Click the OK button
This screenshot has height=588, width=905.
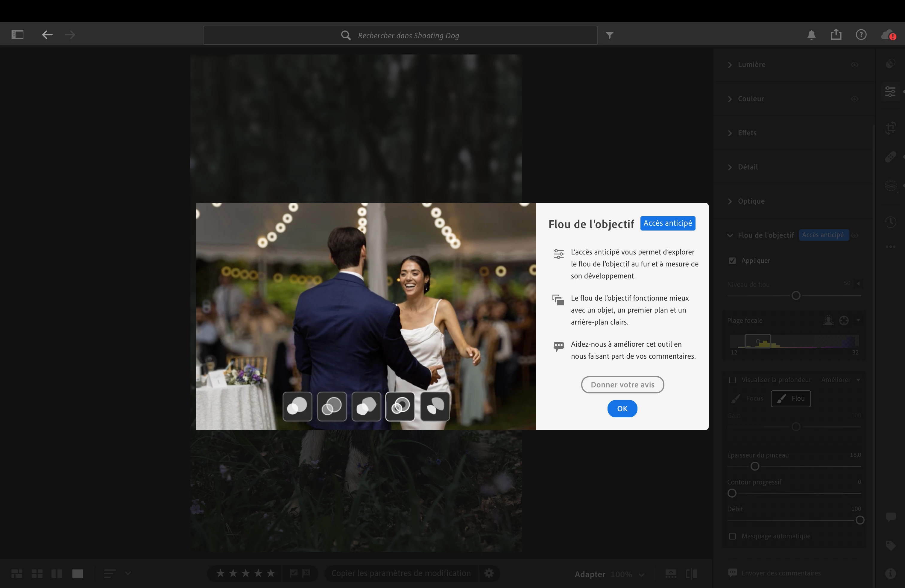[x=622, y=408]
